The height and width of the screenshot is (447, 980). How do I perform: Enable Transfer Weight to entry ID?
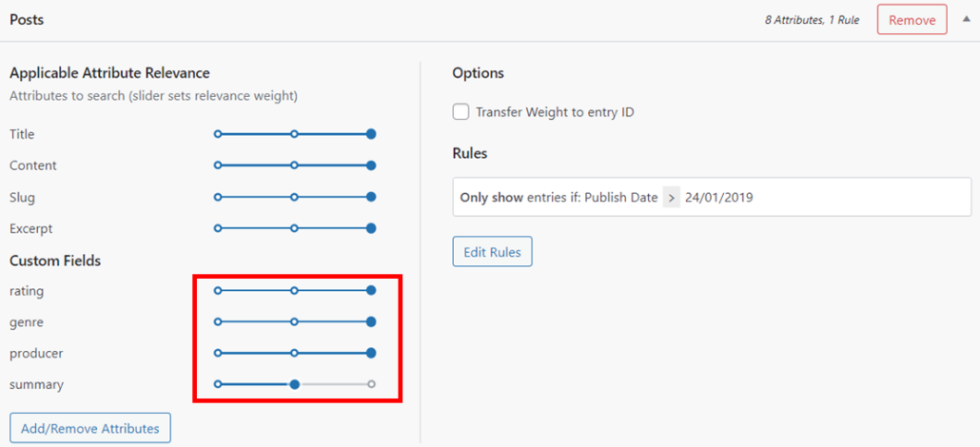(x=461, y=112)
